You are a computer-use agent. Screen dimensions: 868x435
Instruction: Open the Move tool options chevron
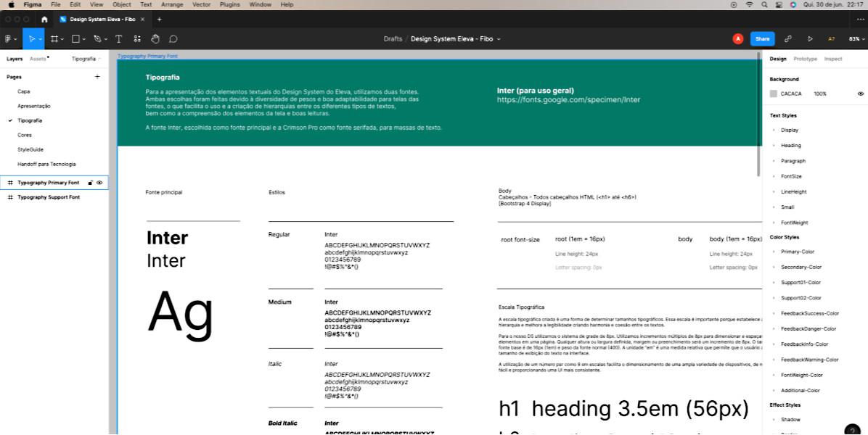click(x=40, y=39)
